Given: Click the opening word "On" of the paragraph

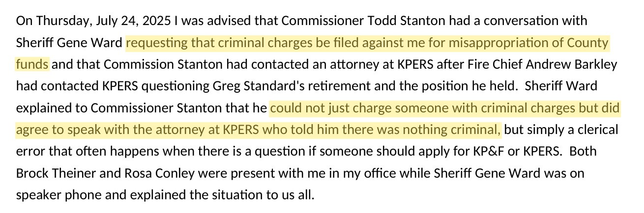Looking at the screenshot, I should click(25, 22).
